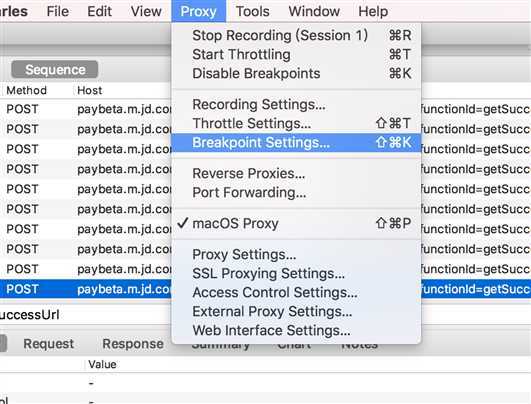The width and height of the screenshot is (531, 404).
Task: Choose Start Throttling from Proxy menu
Action: [x=296, y=55]
